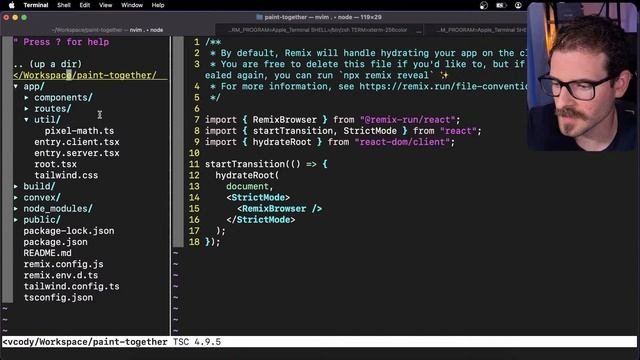Screen dimensions: 640x360
Task: Select package.json in the tree
Action: [55, 242]
